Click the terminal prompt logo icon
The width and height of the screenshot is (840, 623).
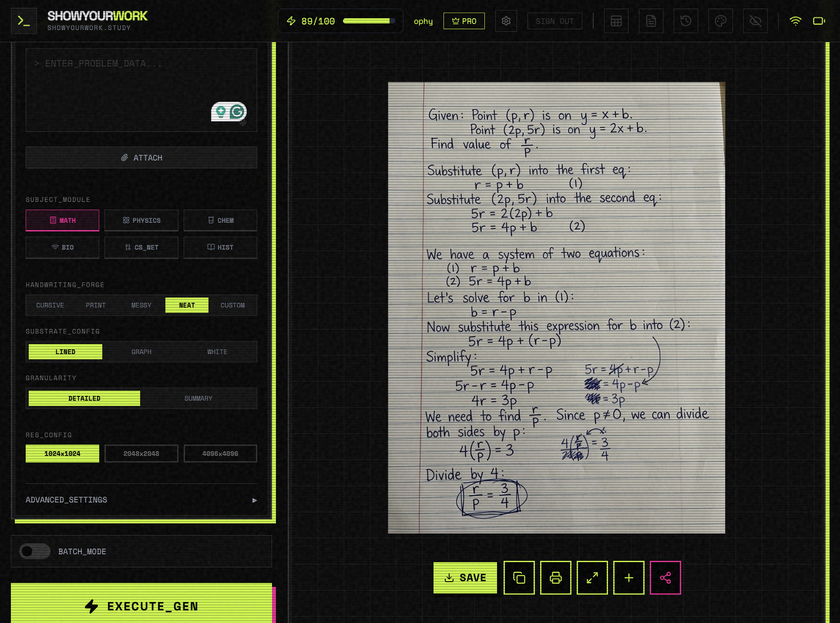pos(24,21)
